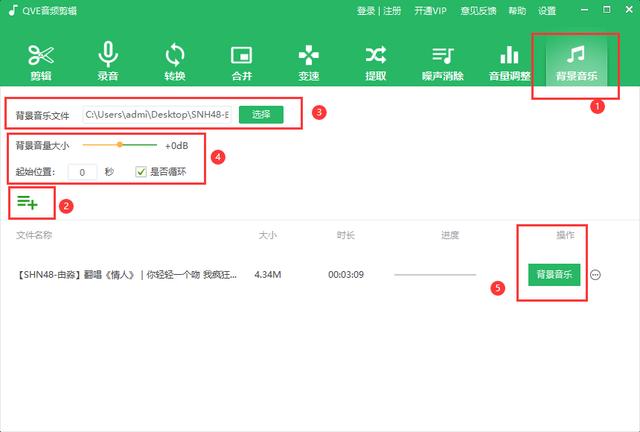The image size is (640, 432).
Task: Click the progress bar of the SNH48 file
Action: (x=435, y=275)
